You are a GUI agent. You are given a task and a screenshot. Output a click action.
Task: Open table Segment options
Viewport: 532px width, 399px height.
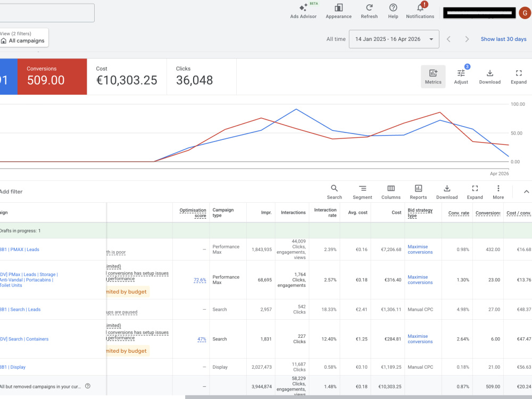pos(362,192)
